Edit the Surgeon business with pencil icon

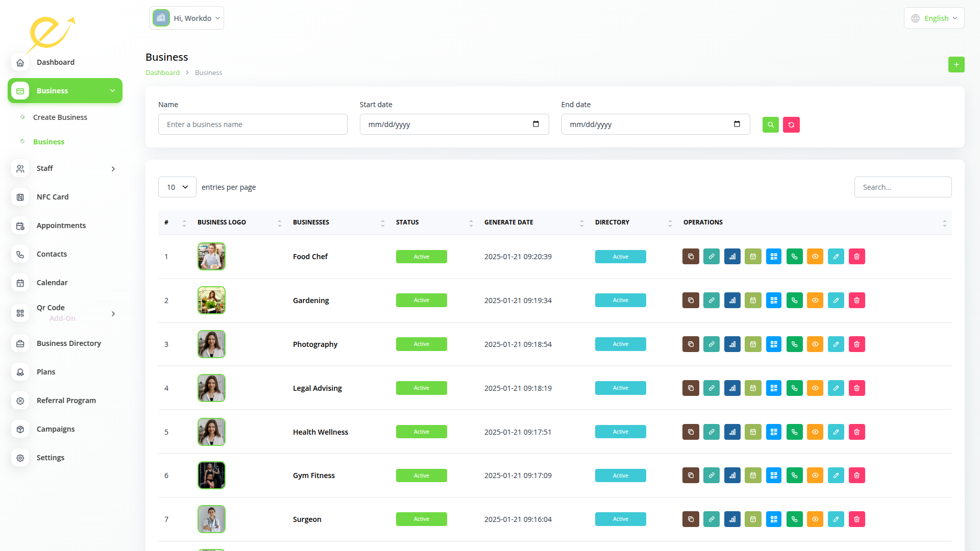point(836,519)
